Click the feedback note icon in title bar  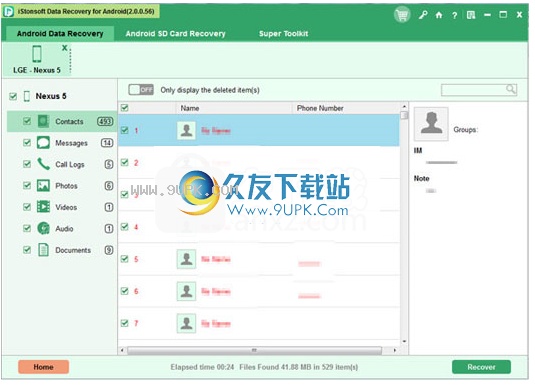pos(471,15)
